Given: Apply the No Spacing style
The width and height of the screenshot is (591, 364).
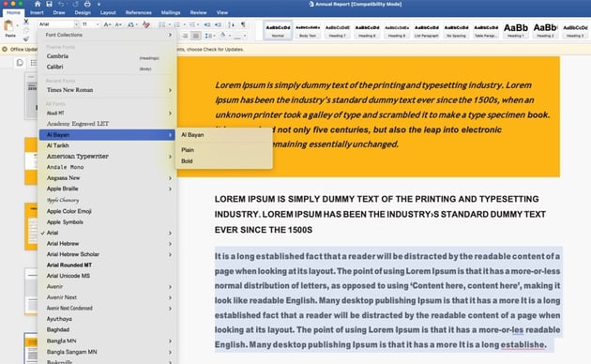Looking at the screenshot, I should click(456, 30).
